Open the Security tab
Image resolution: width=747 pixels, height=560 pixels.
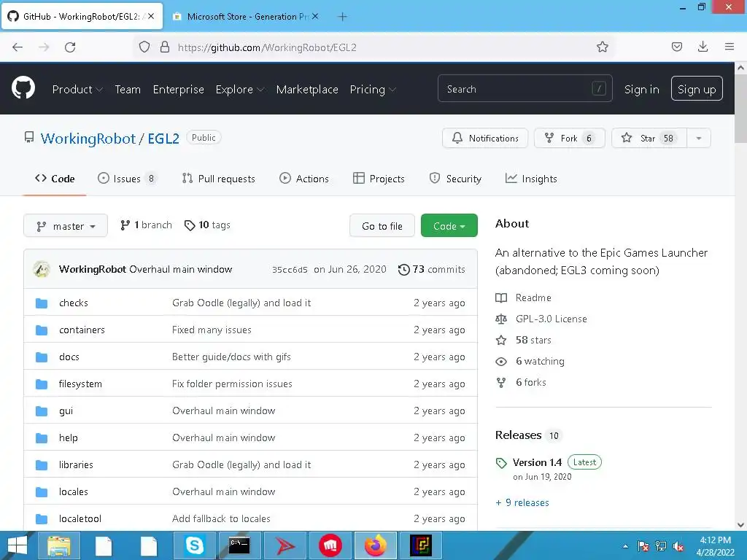point(455,179)
